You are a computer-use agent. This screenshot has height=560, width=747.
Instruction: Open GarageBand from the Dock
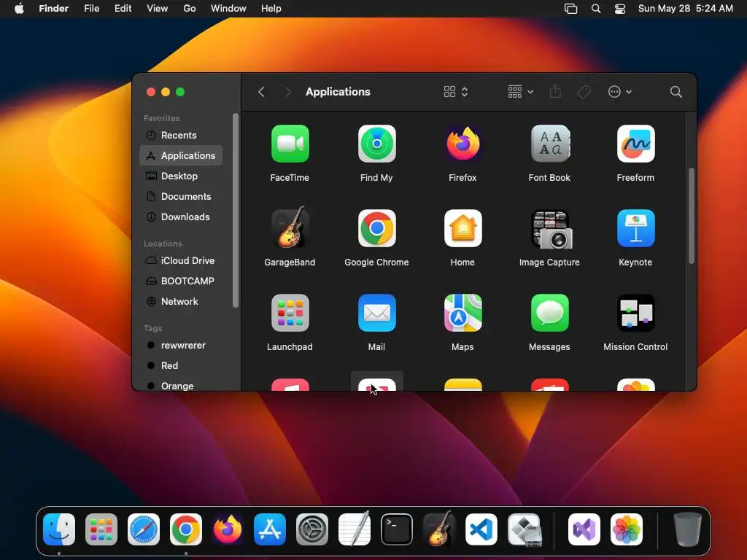(x=438, y=529)
